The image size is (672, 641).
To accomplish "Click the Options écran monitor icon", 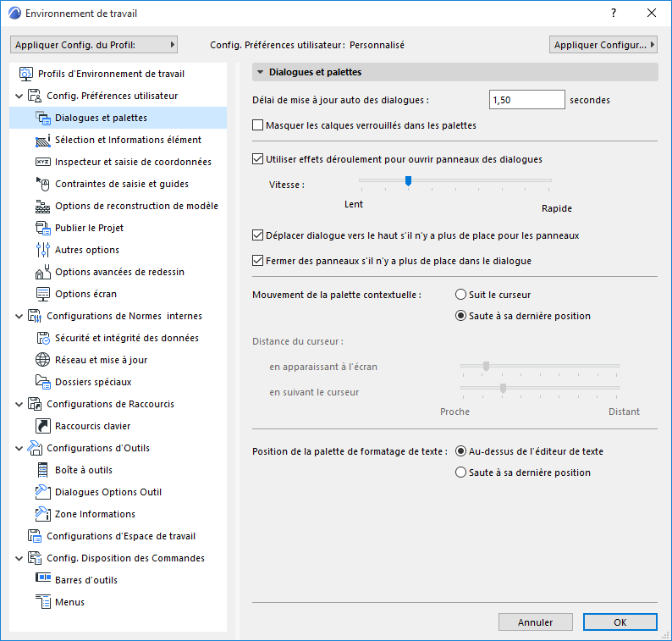I will [43, 294].
